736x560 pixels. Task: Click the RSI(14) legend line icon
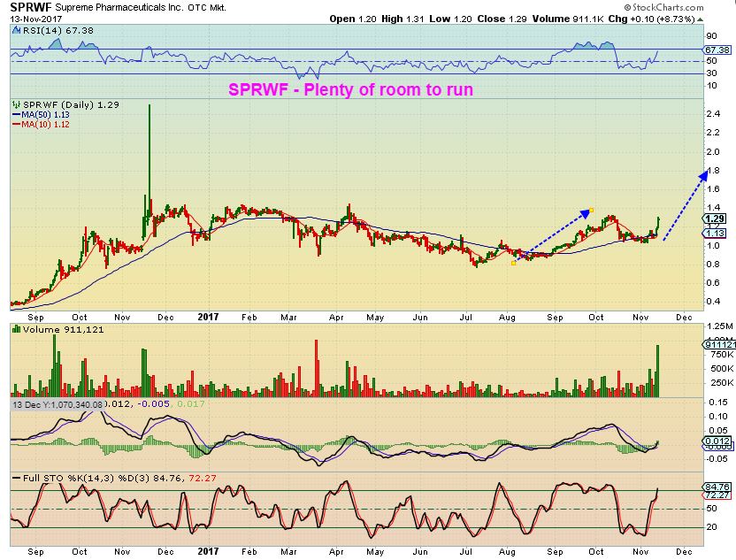16,30
